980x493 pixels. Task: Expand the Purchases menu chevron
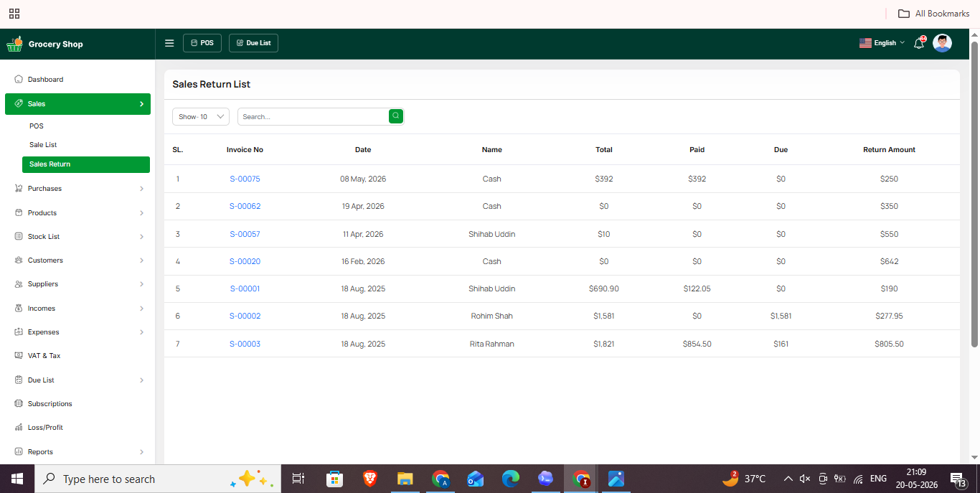[141, 189]
